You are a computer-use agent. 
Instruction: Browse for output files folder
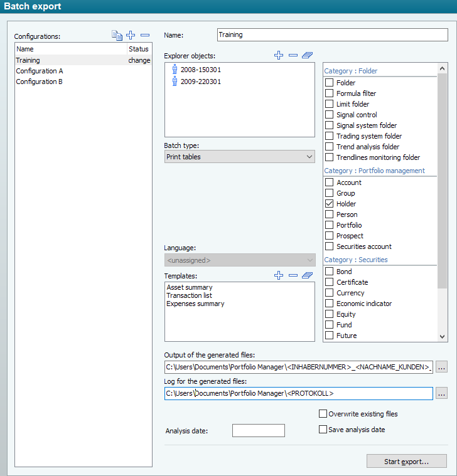coord(442,367)
